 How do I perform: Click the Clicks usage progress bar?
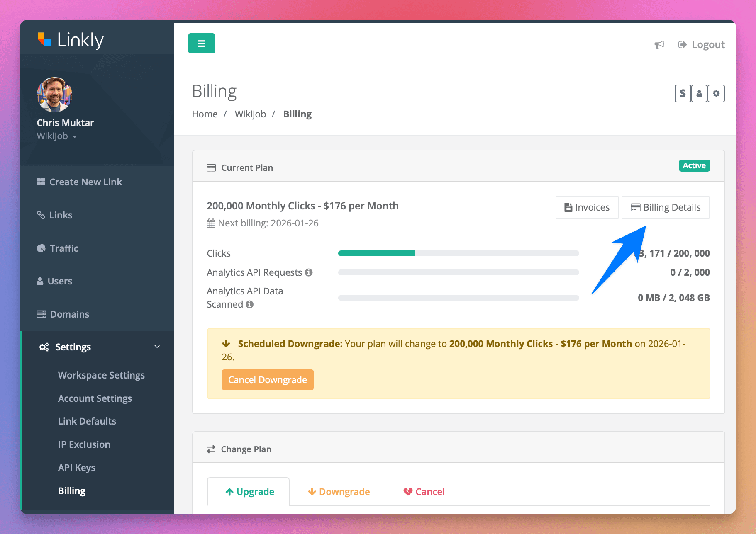click(458, 253)
